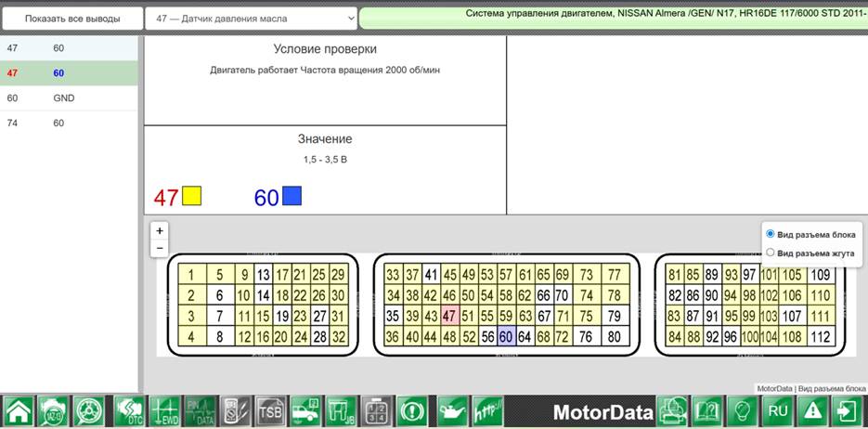Click the large blue 60 label
This screenshot has height=429, width=868.
[266, 198]
